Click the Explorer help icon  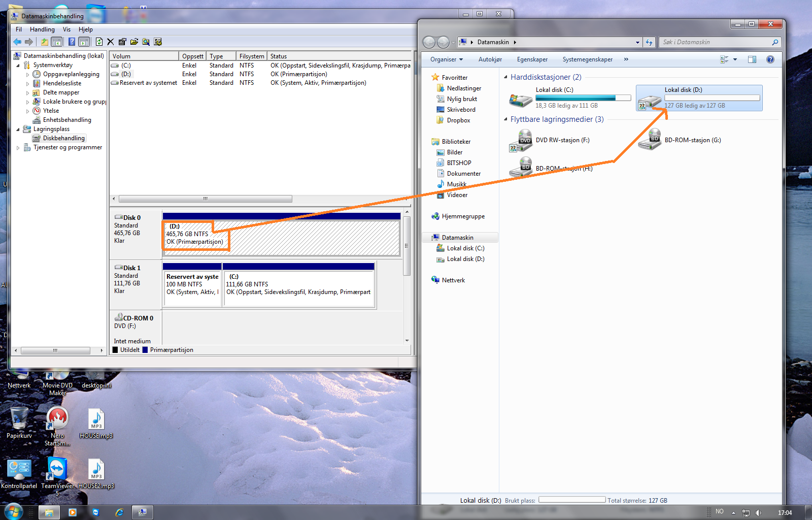pos(770,59)
